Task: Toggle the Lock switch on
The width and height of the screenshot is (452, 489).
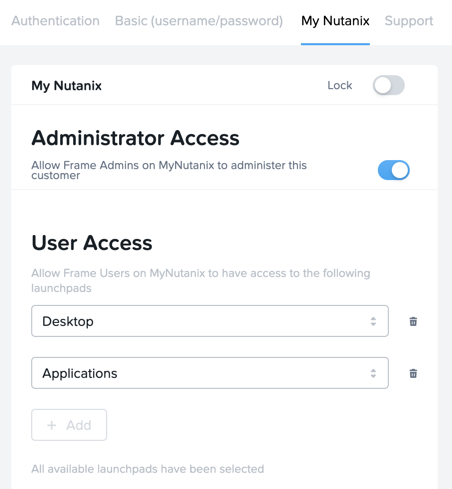Action: coord(389,85)
